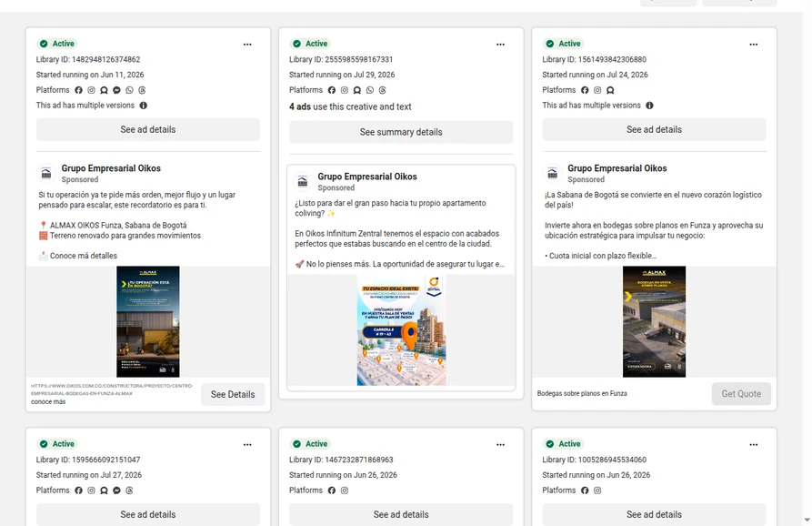The height and width of the screenshot is (526, 812).
Task: Open ALMAX warehouse ad image with Bogotá text
Action: [x=148, y=322]
